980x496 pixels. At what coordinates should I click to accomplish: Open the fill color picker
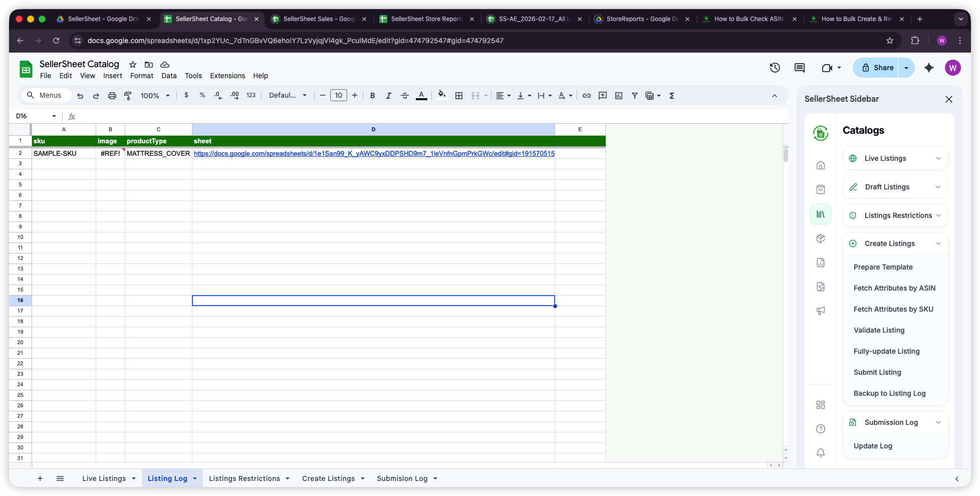pyautogui.click(x=441, y=95)
